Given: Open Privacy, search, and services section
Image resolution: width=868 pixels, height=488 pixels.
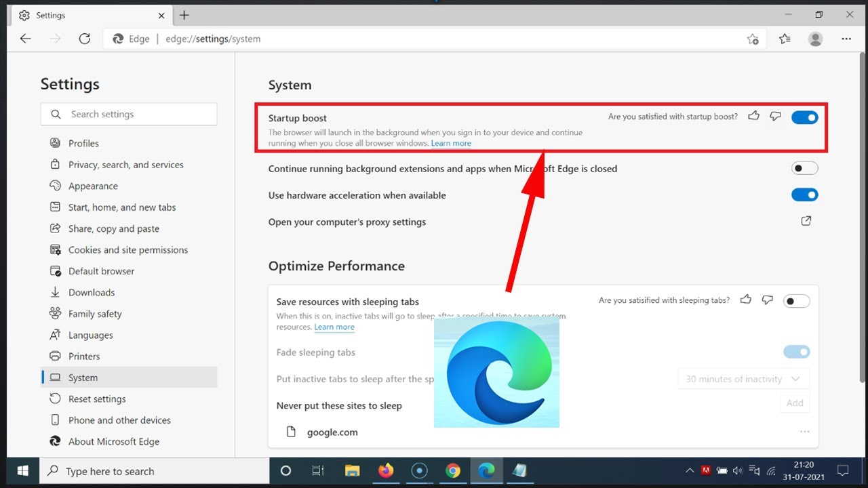Looking at the screenshot, I should click(x=129, y=165).
